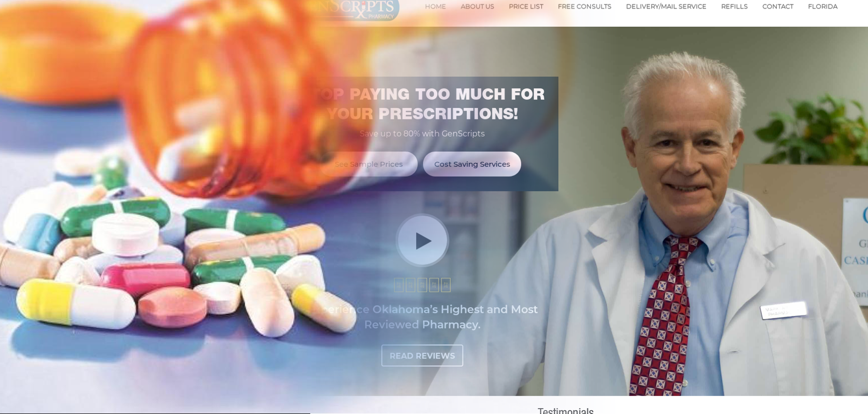Play the intro video
Viewport: 868px width, 414px height.
click(x=422, y=241)
